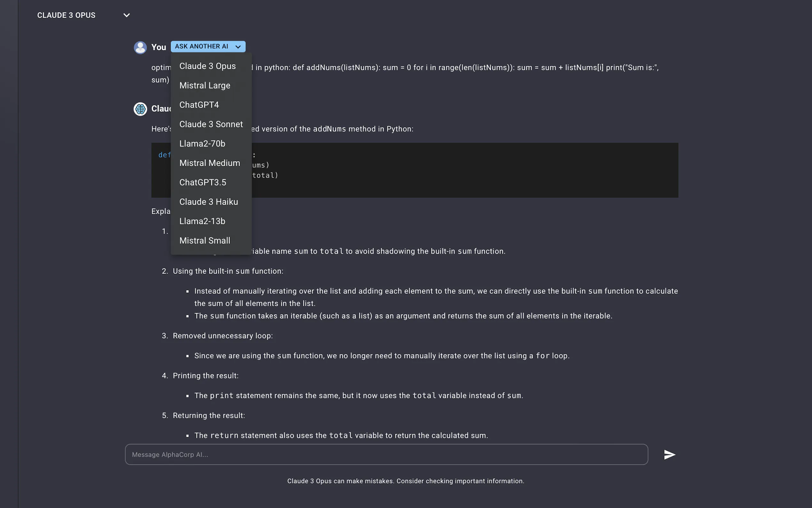Select Claude 3 Opus from the list
The image size is (812, 508).
point(207,66)
